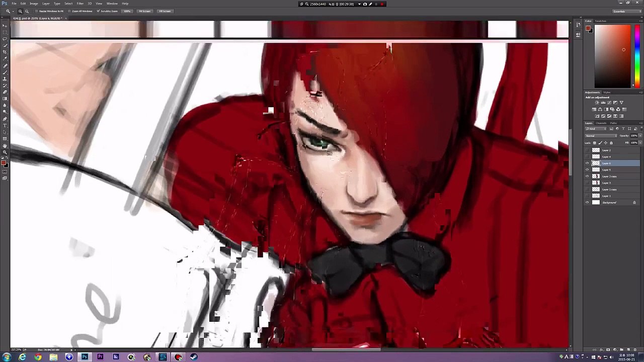This screenshot has width=644, height=362.
Task: Open Internet Explorer from taskbar
Action: click(x=22, y=357)
